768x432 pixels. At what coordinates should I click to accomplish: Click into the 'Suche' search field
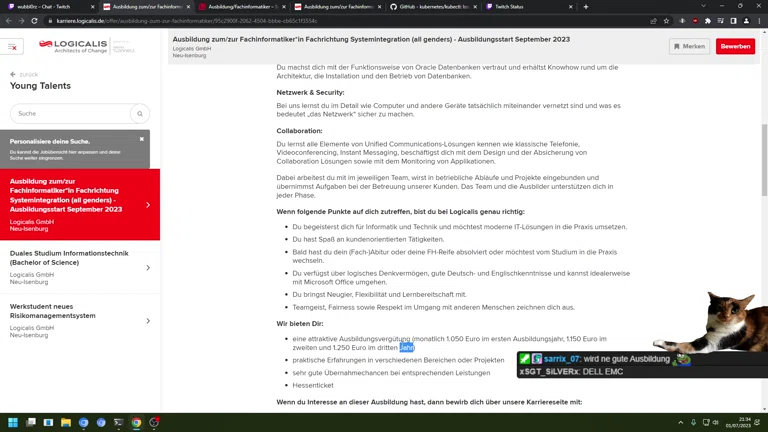[70, 114]
